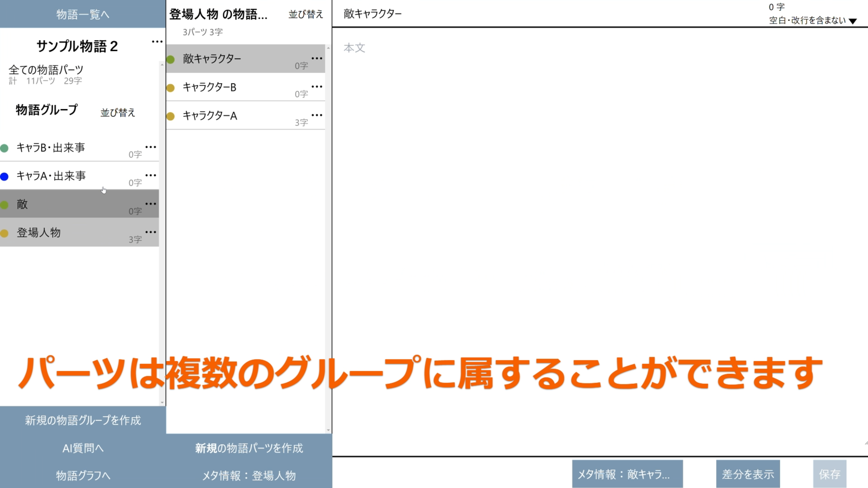Select 全ての物語パーツ entry

[46, 74]
